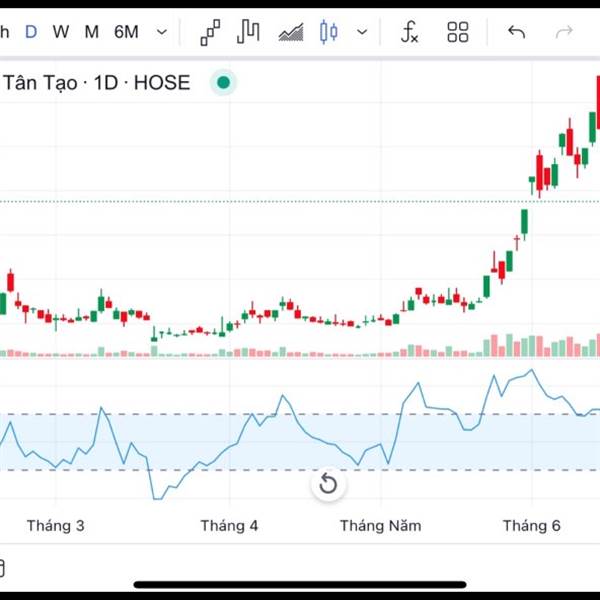Select the 6M timeframe
This screenshot has width=600, height=600.
[126, 32]
